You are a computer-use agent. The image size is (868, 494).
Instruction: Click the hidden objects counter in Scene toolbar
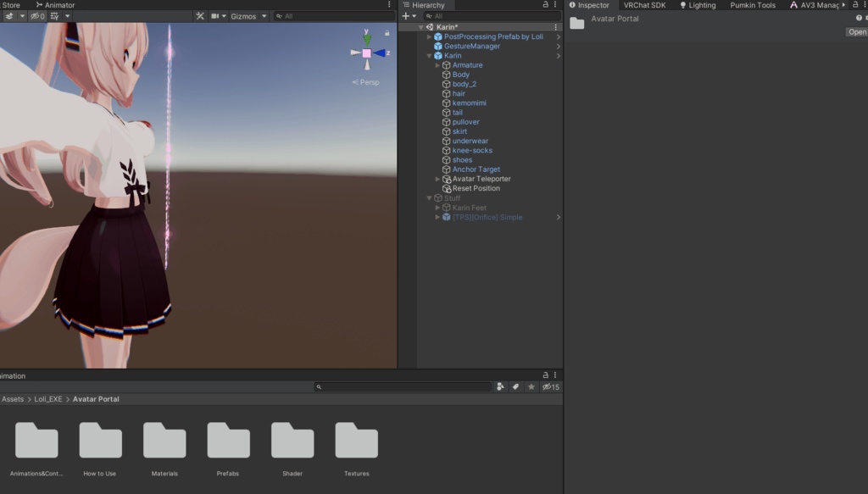click(35, 15)
